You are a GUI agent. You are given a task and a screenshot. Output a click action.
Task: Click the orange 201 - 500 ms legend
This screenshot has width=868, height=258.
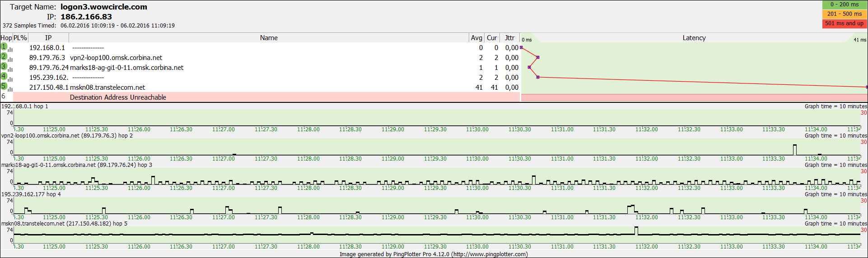point(845,14)
